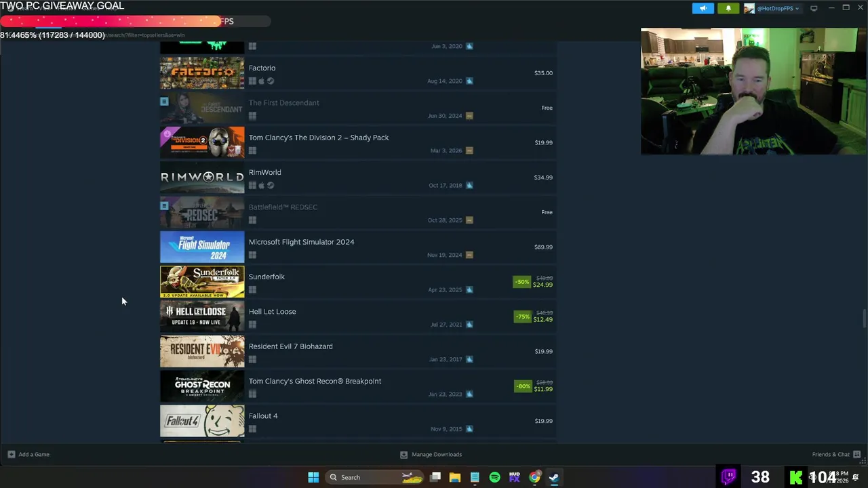This screenshot has height=488, width=868.
Task: Open the Hell Let Loose listing
Action: [x=358, y=317]
